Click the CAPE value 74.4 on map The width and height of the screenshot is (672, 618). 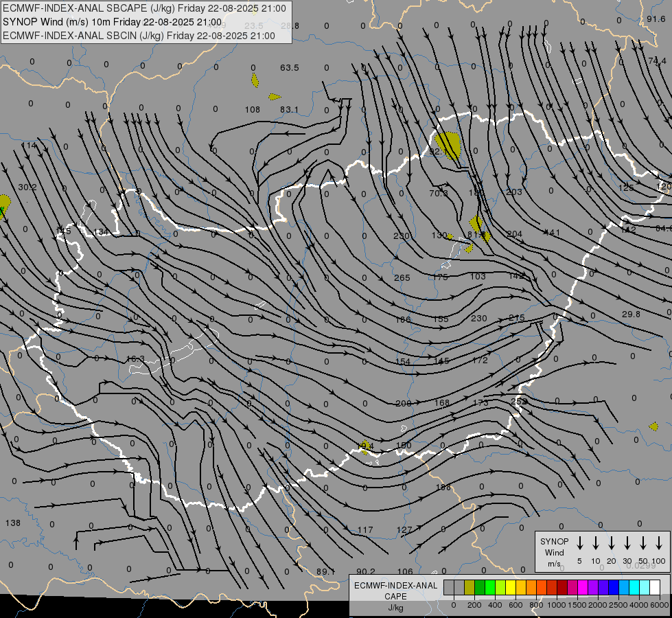point(657,61)
